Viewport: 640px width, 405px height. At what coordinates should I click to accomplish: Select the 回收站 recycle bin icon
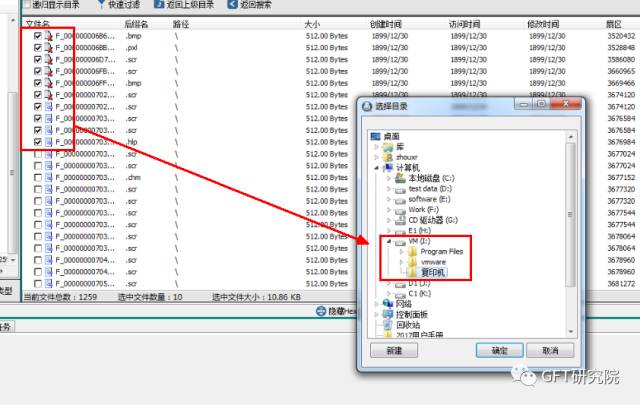[x=386, y=324]
